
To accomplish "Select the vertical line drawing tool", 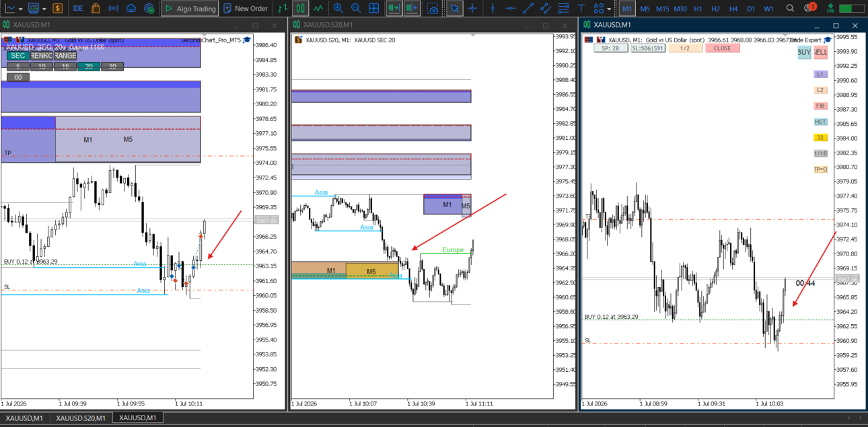I will 493,9.
